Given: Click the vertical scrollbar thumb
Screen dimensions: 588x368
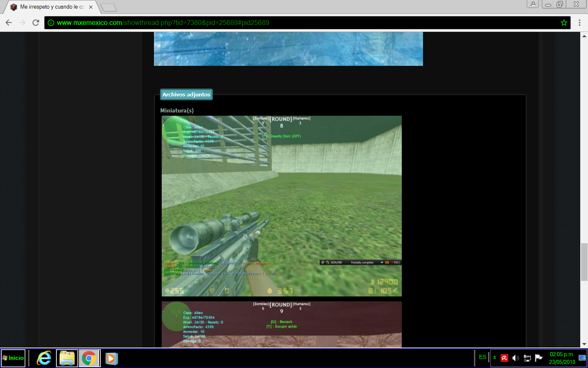Looking at the screenshot, I should (x=584, y=262).
